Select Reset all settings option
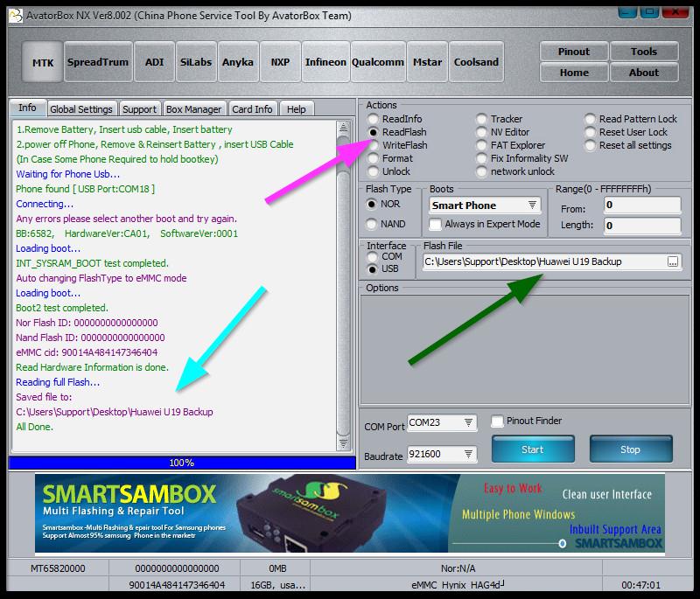 point(628,145)
